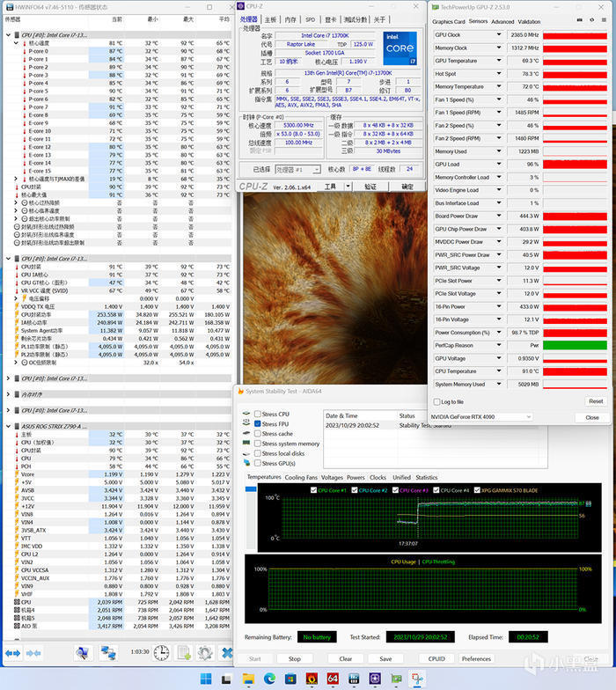The width and height of the screenshot is (616, 690).
Task: Click the 5300.00 MHz core speed field in CPU-Z
Action: (x=298, y=125)
